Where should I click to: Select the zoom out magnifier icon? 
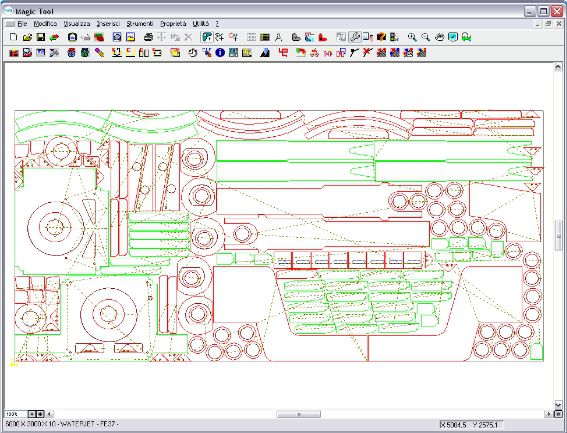click(x=426, y=37)
